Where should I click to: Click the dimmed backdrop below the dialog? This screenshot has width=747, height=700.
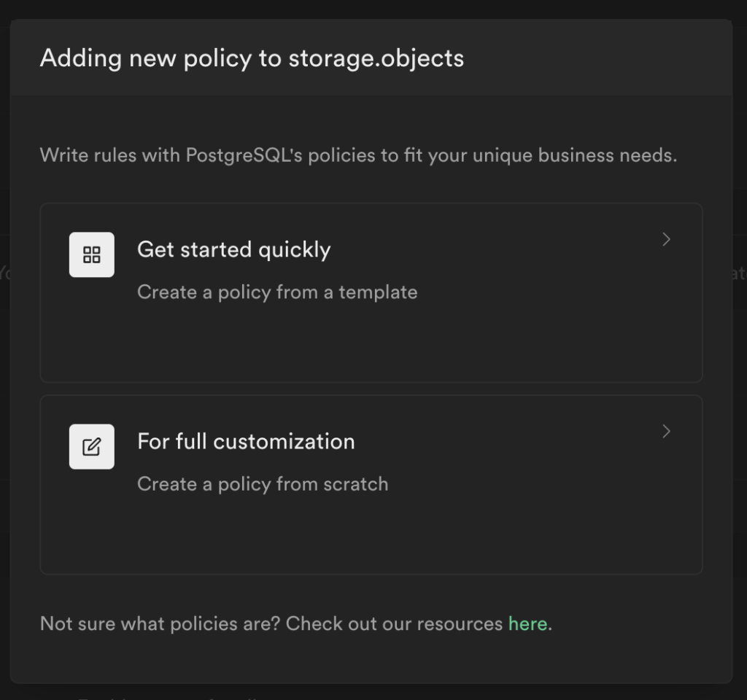(438, 692)
